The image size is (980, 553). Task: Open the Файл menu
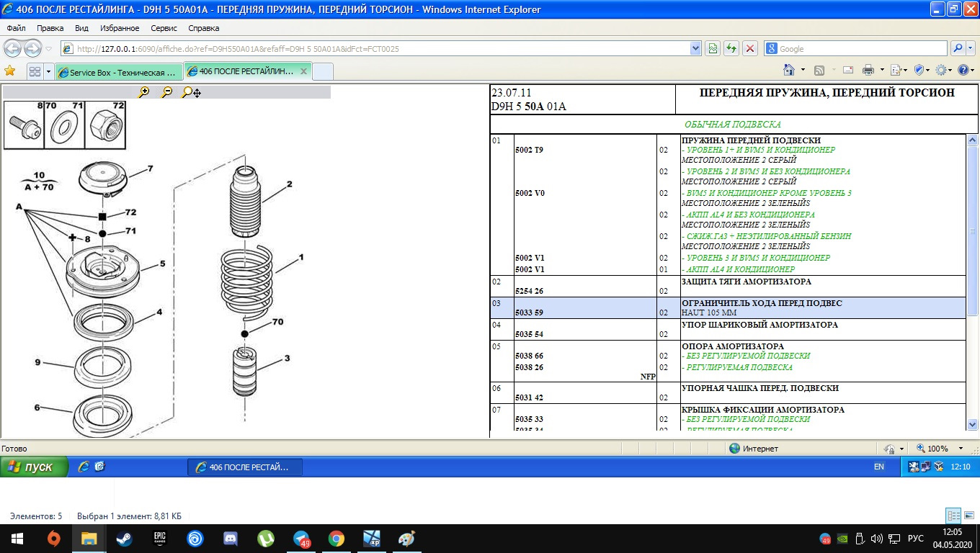point(16,28)
